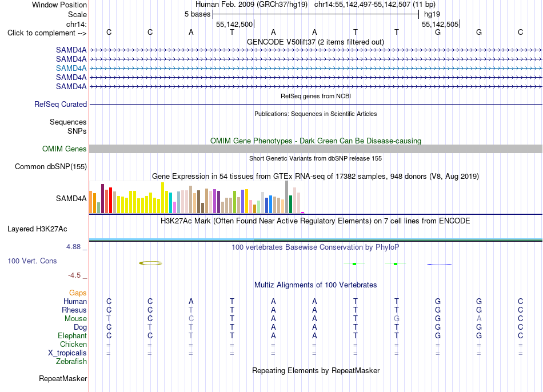Click the GTEx tissue expression bar chart
543x392 pixels.
coord(197,197)
